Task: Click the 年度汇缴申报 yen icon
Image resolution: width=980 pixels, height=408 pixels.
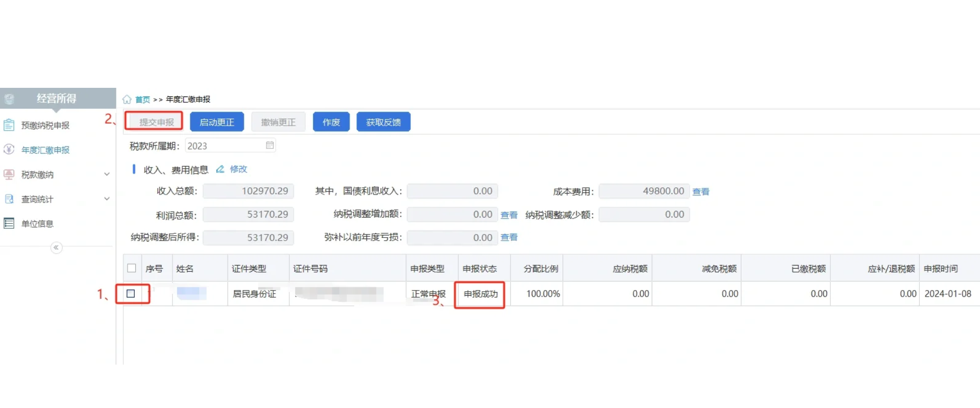Action: tap(9, 149)
